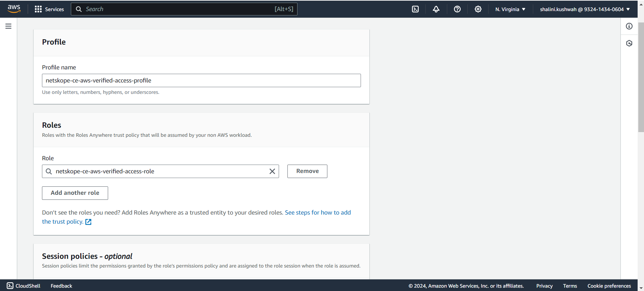Click the hint 'Use only letters, numbers, hyphens'
Image resolution: width=644 pixels, height=291 pixels.
pyautogui.click(x=100, y=92)
